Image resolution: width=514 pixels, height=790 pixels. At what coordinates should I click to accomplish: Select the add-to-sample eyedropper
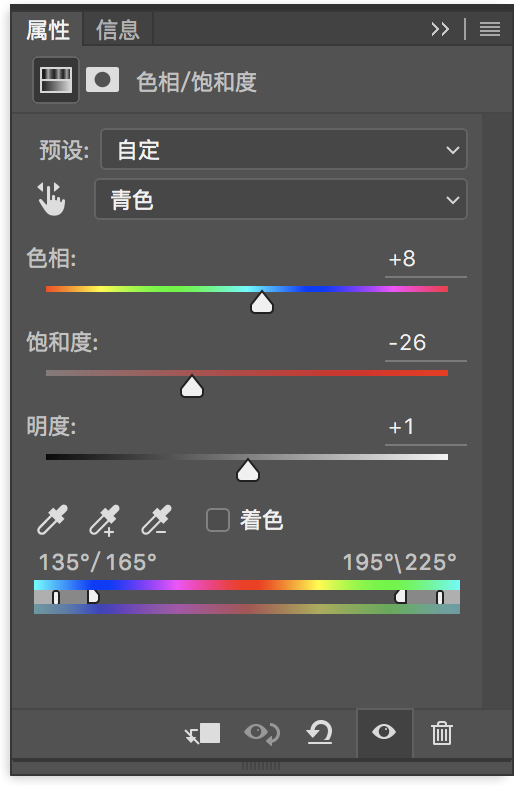click(x=104, y=520)
